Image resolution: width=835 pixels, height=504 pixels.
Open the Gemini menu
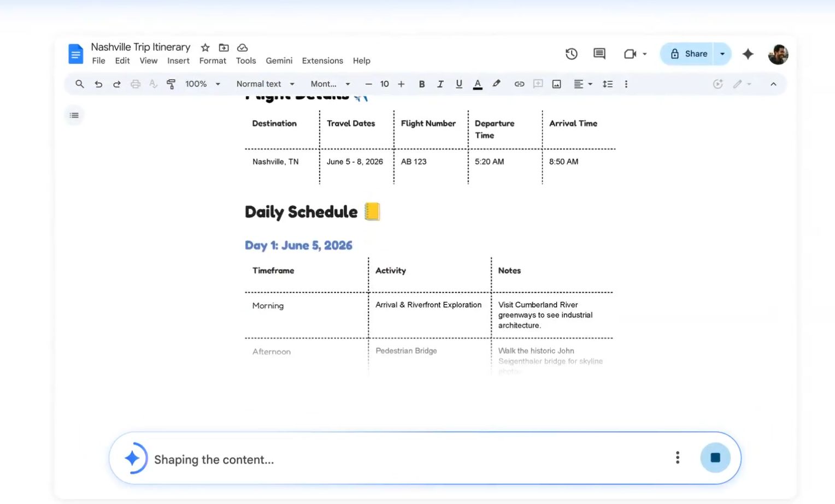tap(279, 61)
